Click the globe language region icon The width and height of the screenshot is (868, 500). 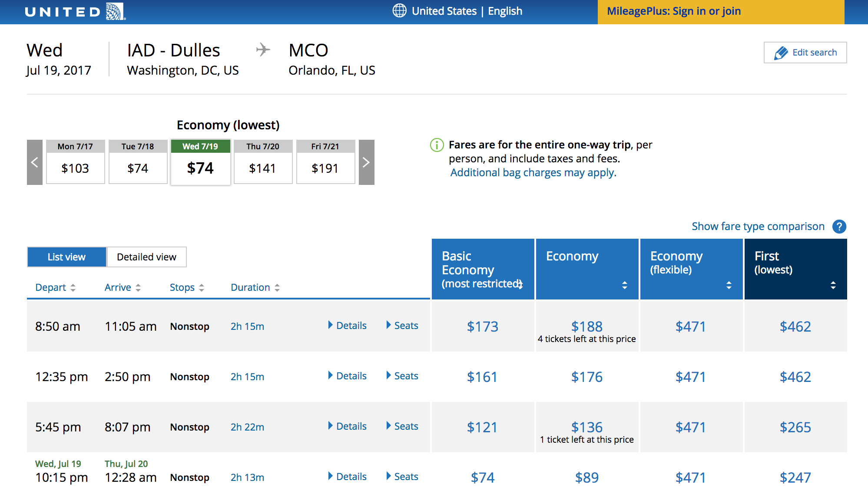click(399, 11)
